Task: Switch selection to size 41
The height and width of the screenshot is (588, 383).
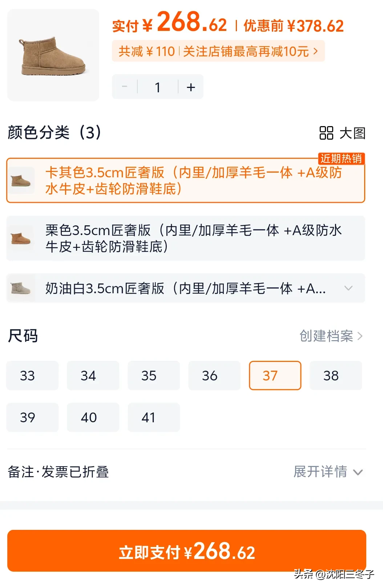Action: pos(153,417)
